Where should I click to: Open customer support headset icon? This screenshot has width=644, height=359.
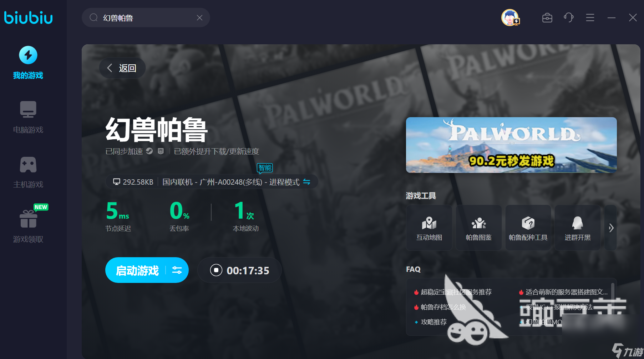568,18
